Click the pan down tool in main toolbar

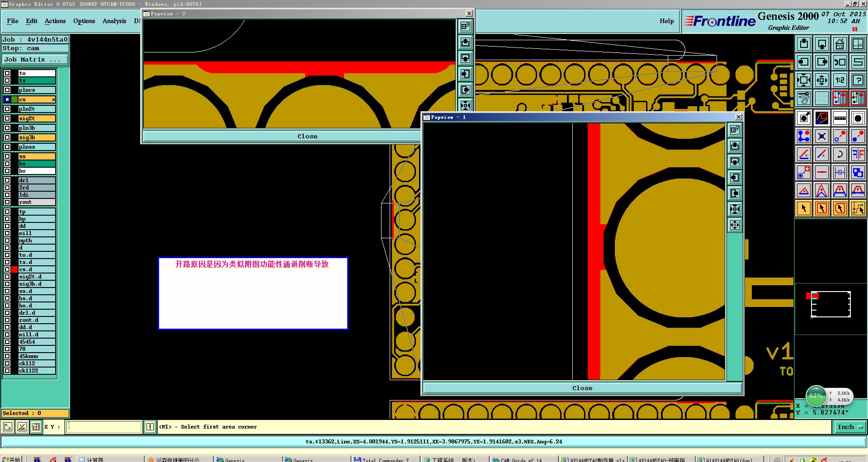point(822,44)
